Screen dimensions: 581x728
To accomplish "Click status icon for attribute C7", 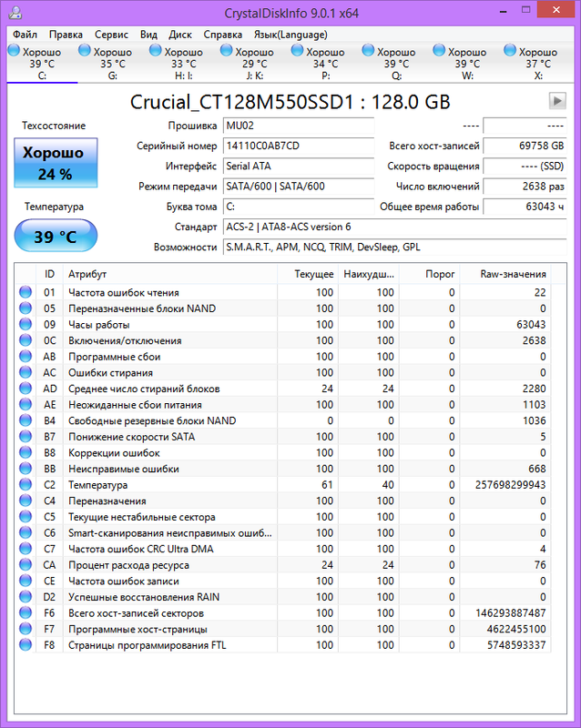I will coord(25,549).
